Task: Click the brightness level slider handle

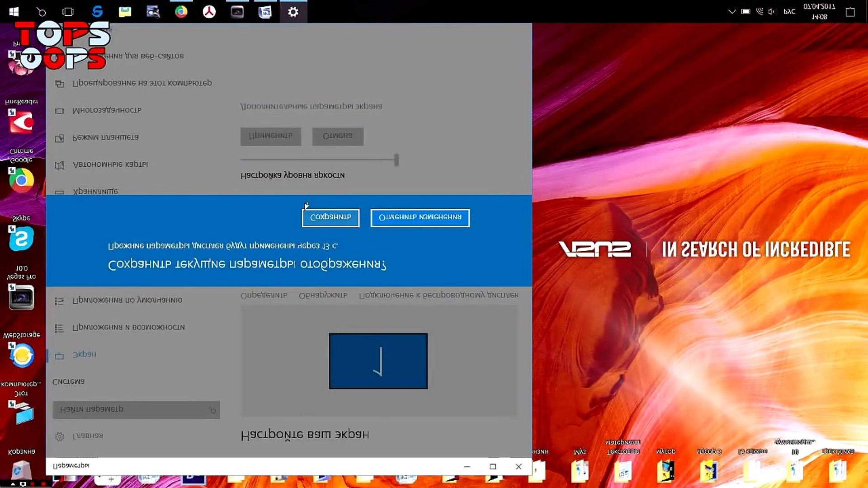Action: click(396, 160)
